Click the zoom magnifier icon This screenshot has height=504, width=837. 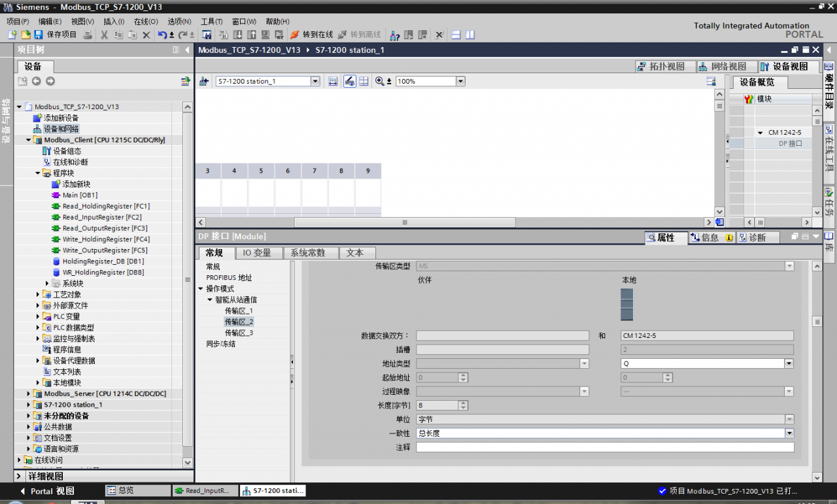[379, 81]
